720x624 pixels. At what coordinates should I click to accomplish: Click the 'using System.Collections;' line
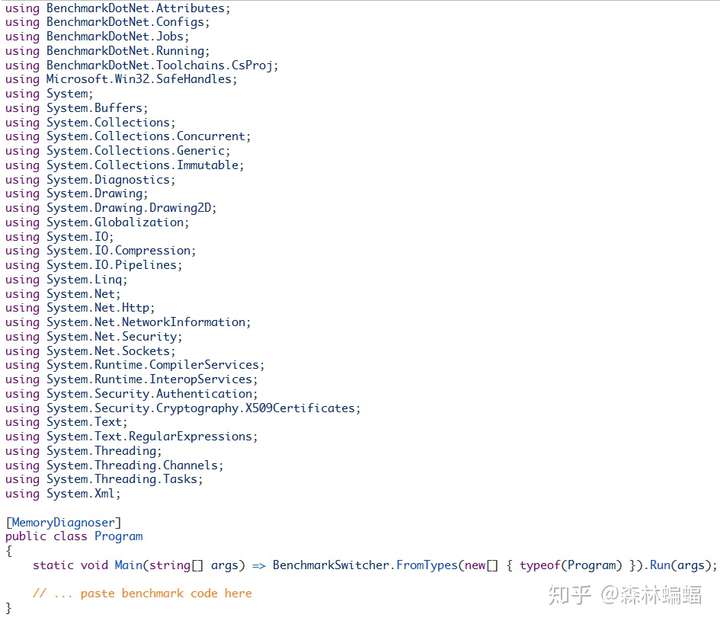click(x=90, y=123)
